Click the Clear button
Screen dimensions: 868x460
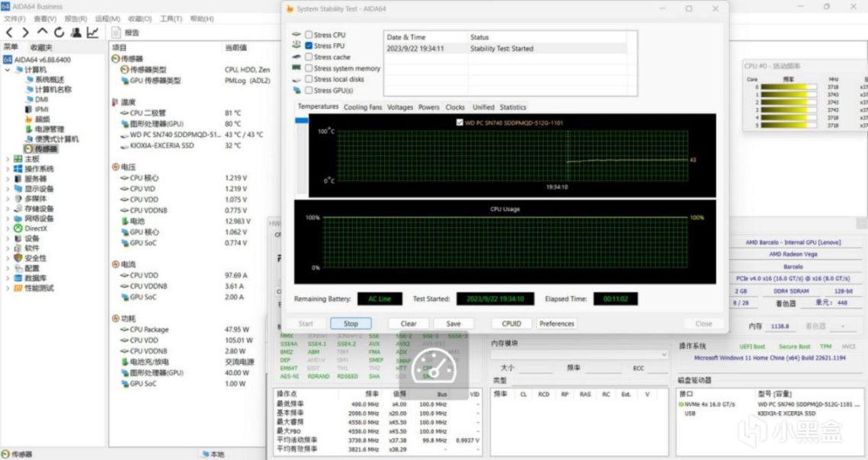408,324
